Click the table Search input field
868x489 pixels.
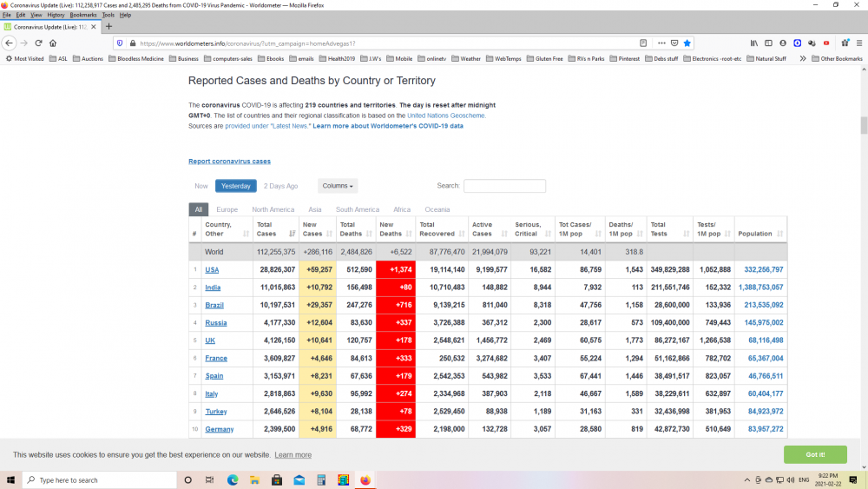click(504, 186)
